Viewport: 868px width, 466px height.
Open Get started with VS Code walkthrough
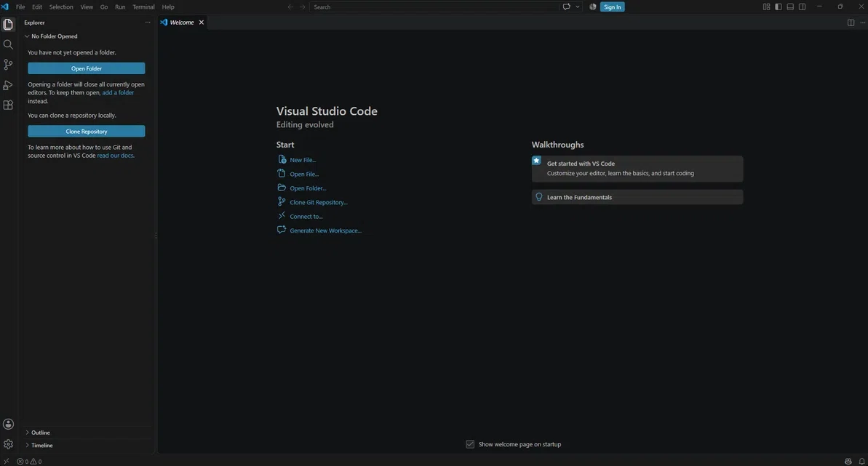(x=637, y=168)
